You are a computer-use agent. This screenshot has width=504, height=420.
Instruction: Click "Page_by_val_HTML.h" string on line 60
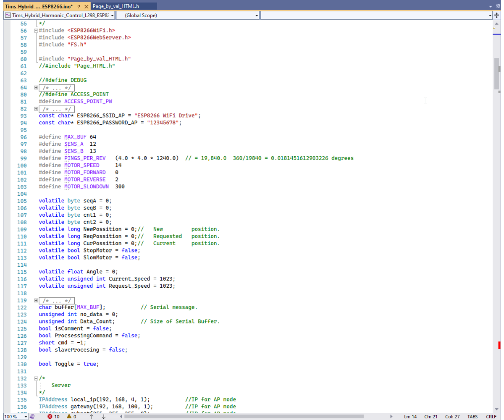[99, 59]
